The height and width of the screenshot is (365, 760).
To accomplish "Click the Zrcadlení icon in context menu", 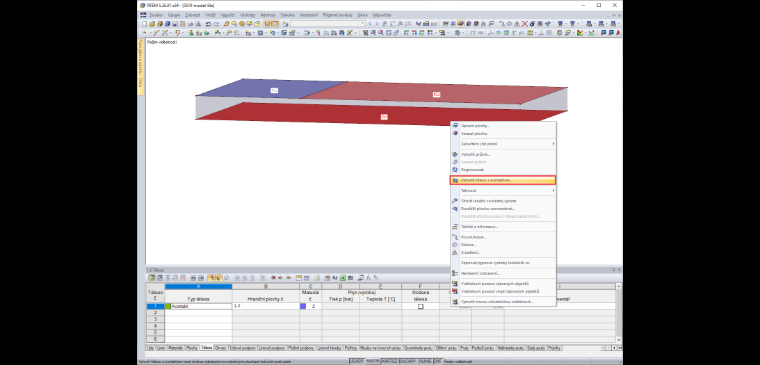I will pyautogui.click(x=455, y=253).
